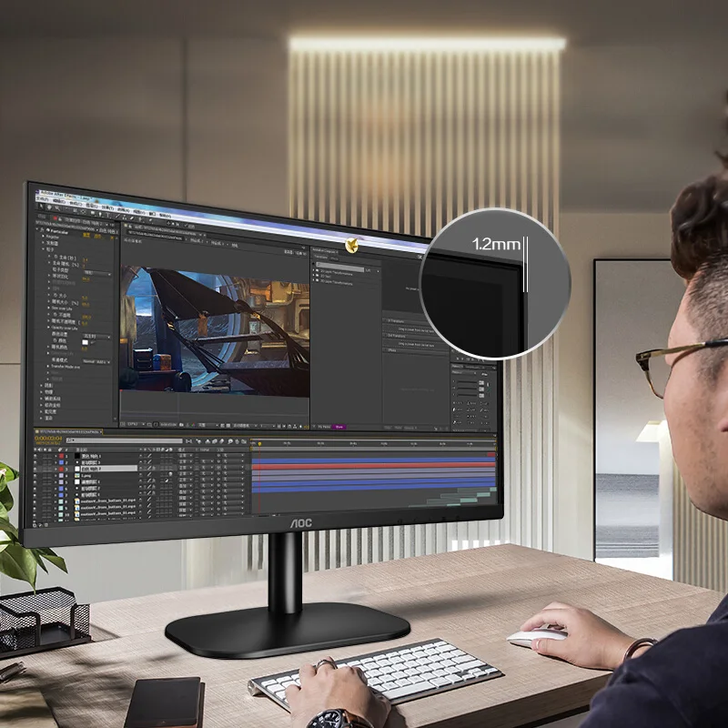Open the Normal transfer mode dropdown in Effect Controls
The image size is (728, 728).
(96, 361)
